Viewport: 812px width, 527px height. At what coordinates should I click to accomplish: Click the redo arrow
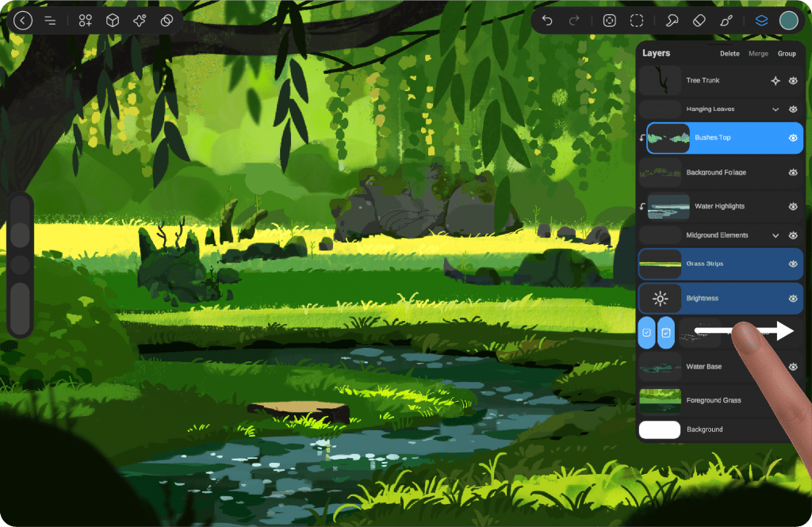click(575, 21)
